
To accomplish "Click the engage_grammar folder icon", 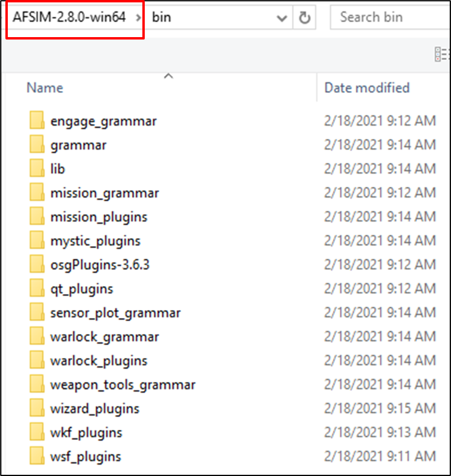I will [x=37, y=120].
